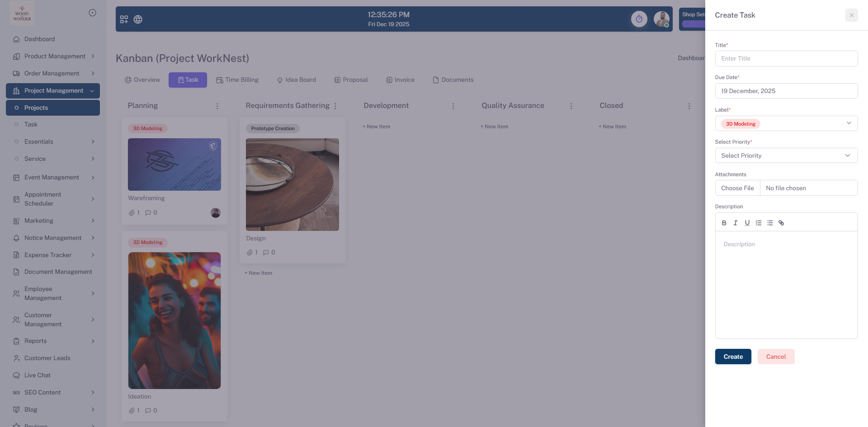Switch to the Time Billing tab
This screenshot has width=868, height=427.
[x=237, y=80]
